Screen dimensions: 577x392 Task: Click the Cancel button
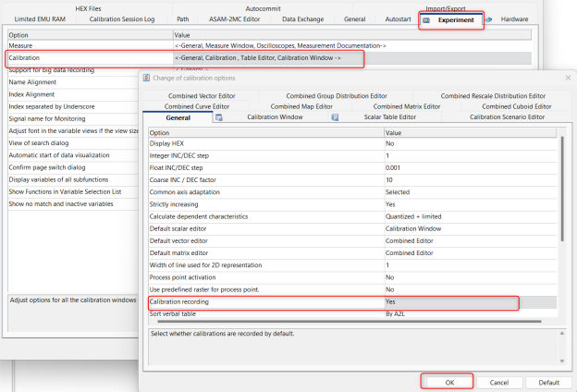pyautogui.click(x=499, y=383)
